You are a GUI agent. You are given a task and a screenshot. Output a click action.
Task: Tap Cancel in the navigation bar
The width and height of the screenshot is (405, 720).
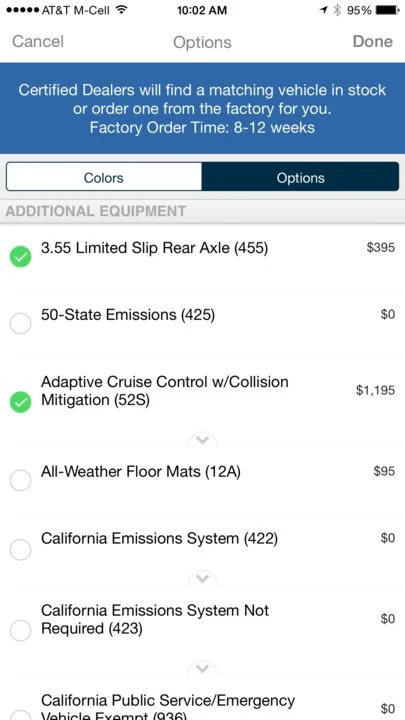[x=38, y=41]
